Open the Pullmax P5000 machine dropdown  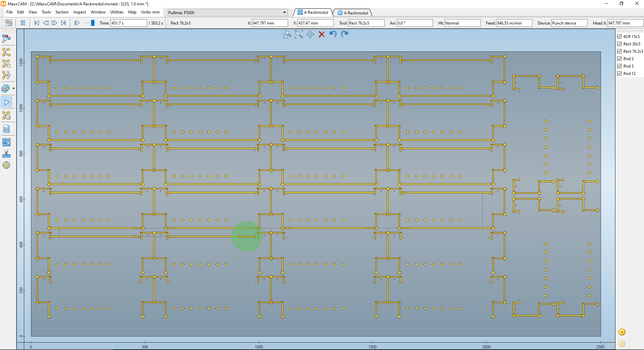284,13
